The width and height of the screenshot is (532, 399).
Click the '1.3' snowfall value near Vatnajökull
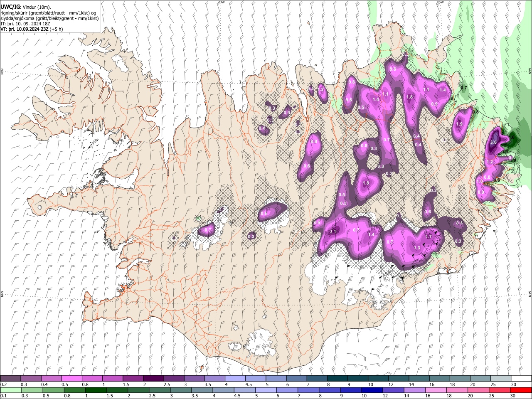(x=417, y=248)
